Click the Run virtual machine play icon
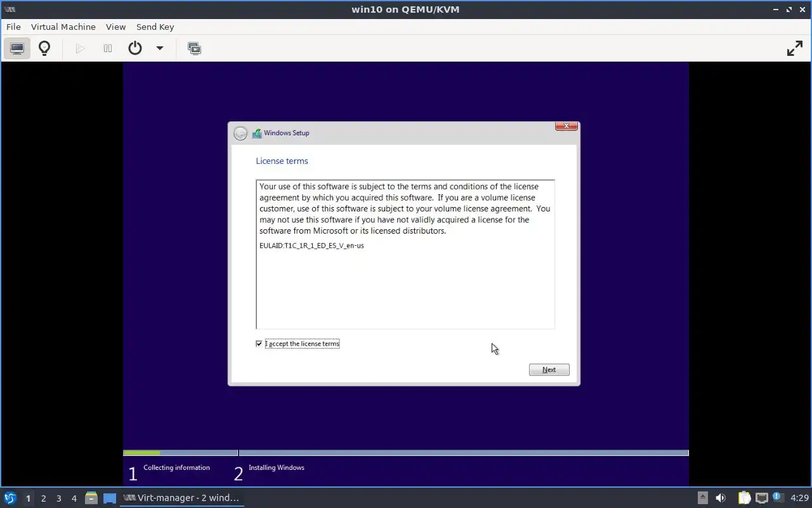 coord(80,48)
